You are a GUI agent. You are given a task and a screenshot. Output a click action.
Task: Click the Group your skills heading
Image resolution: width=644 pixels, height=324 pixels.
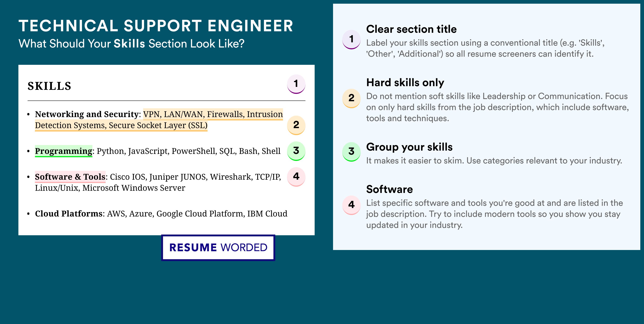pos(409,147)
